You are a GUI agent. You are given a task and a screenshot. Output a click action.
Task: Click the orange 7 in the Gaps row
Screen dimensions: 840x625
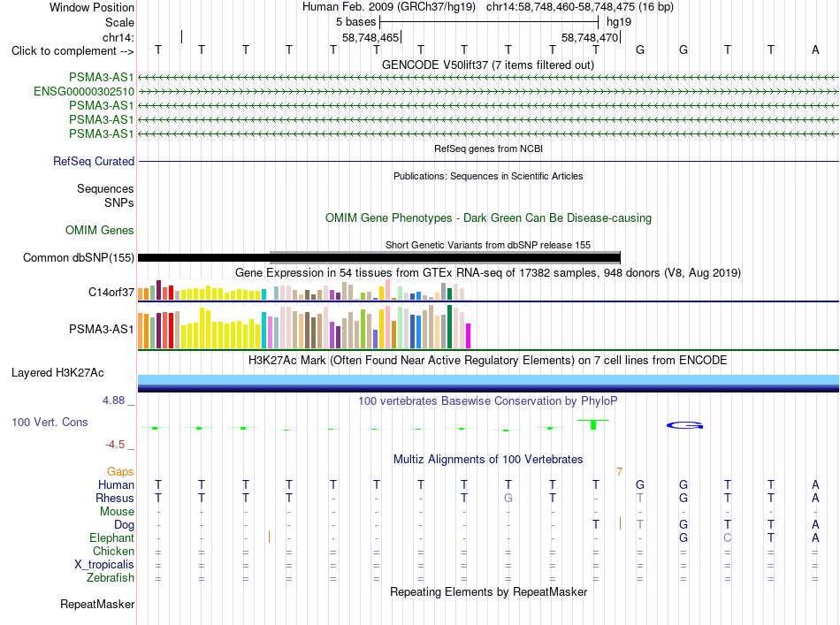[619, 472]
